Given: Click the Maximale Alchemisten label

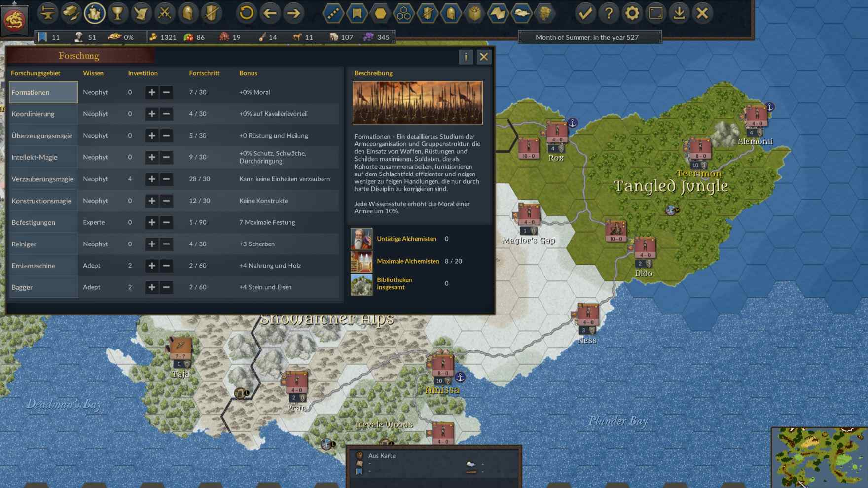Looking at the screenshot, I should (408, 261).
